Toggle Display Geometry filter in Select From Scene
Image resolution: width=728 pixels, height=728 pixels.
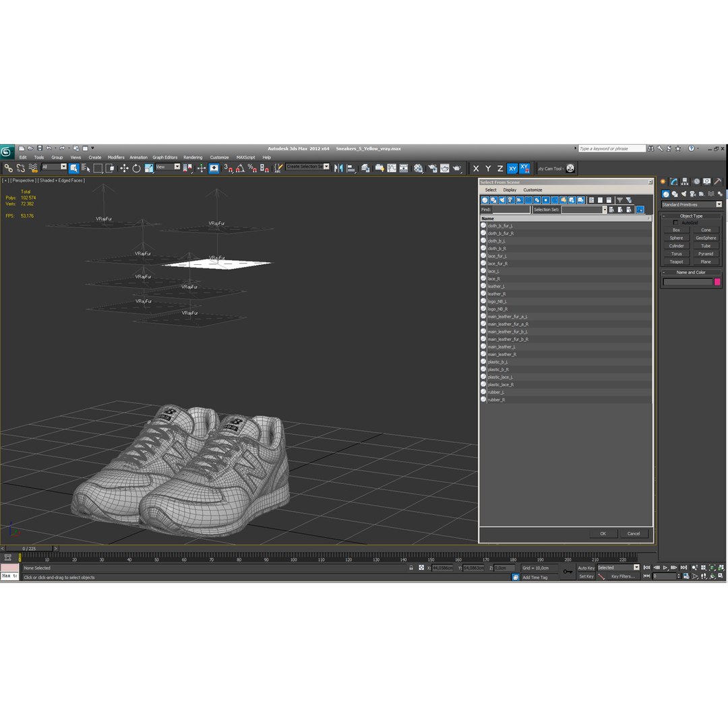click(485, 200)
